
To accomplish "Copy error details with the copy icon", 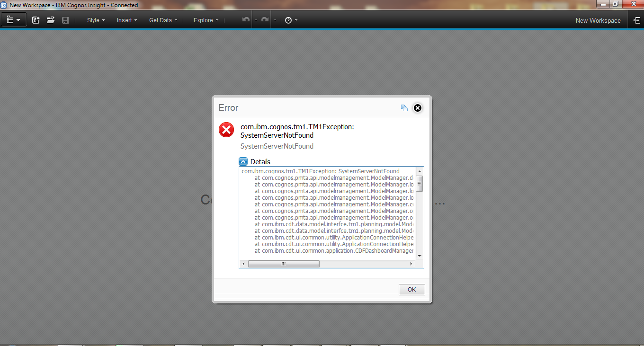I will point(404,108).
